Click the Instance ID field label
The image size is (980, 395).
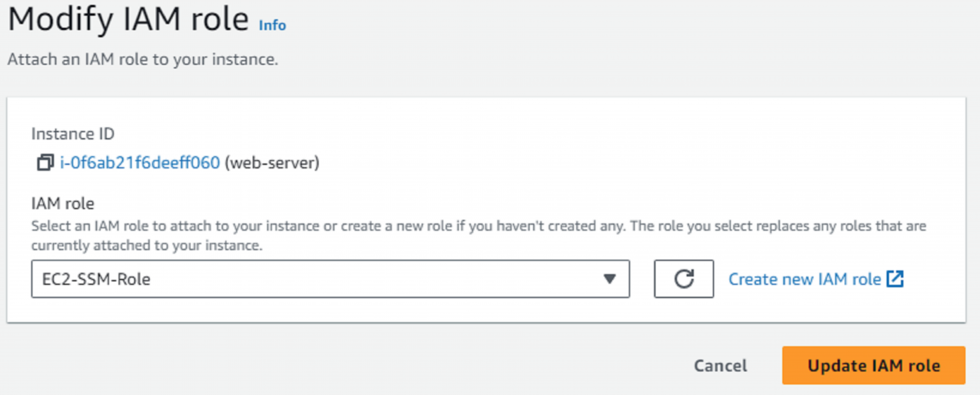[x=73, y=134]
